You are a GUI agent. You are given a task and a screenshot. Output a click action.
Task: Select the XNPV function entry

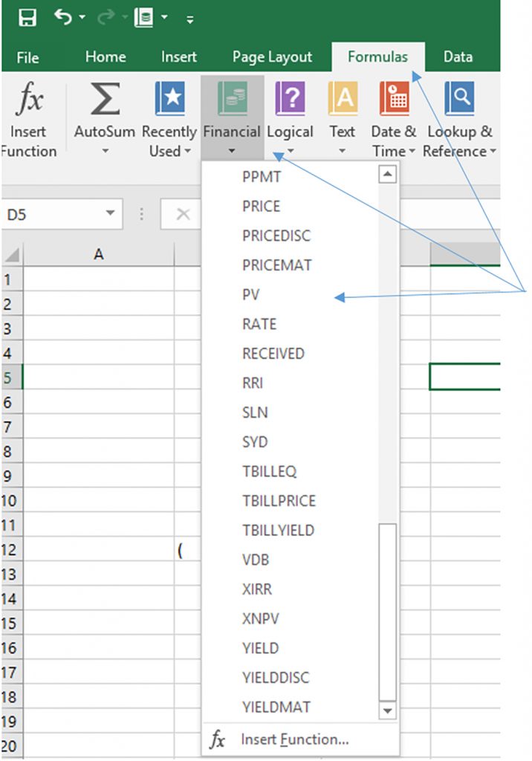pos(261,619)
